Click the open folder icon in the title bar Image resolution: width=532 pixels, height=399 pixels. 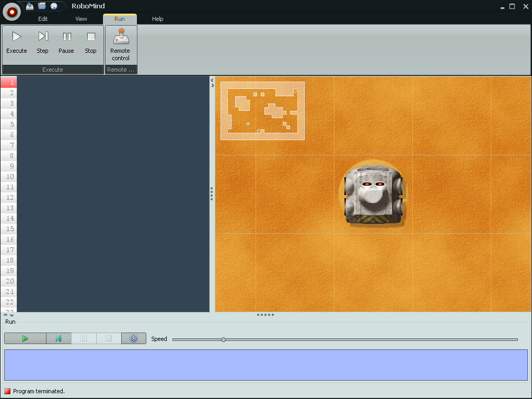click(42, 6)
